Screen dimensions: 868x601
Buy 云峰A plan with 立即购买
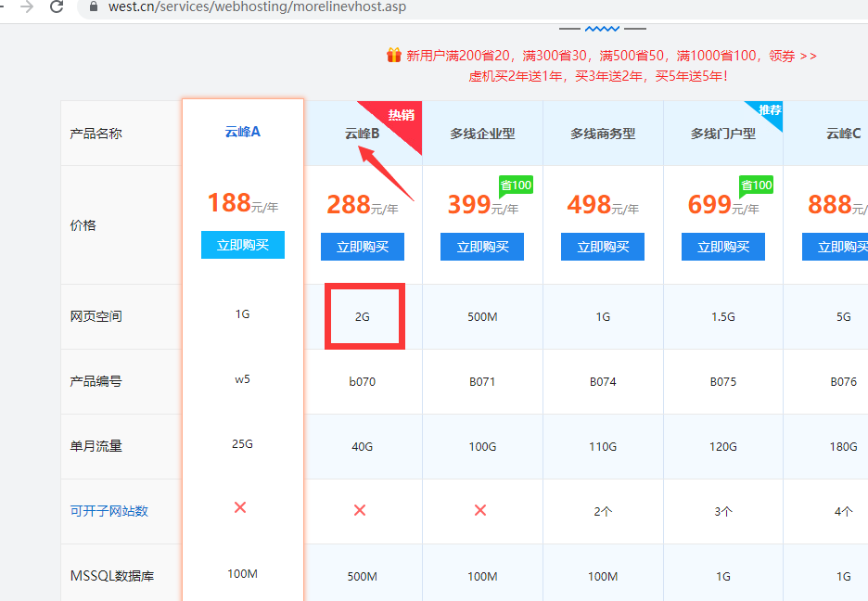click(x=242, y=245)
